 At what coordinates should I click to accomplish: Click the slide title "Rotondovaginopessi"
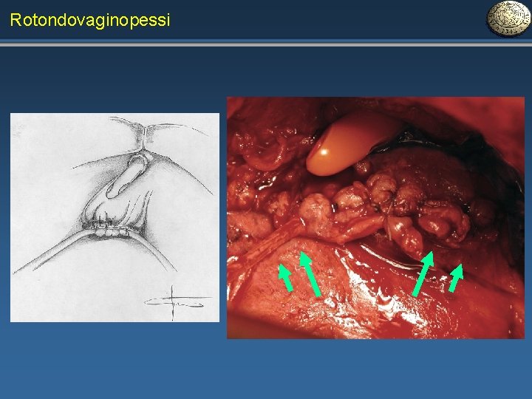[90, 21]
